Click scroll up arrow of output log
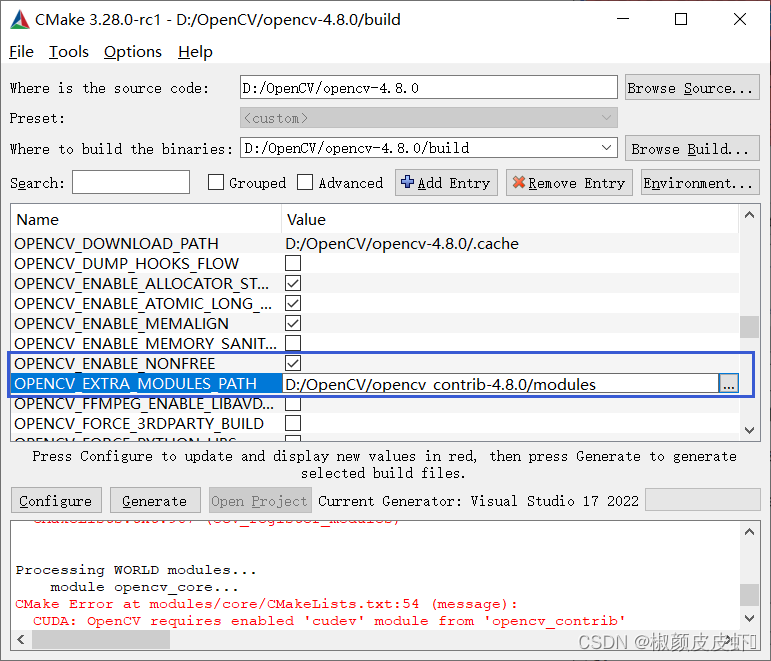Viewport: 771px width, 661px height. 749,532
